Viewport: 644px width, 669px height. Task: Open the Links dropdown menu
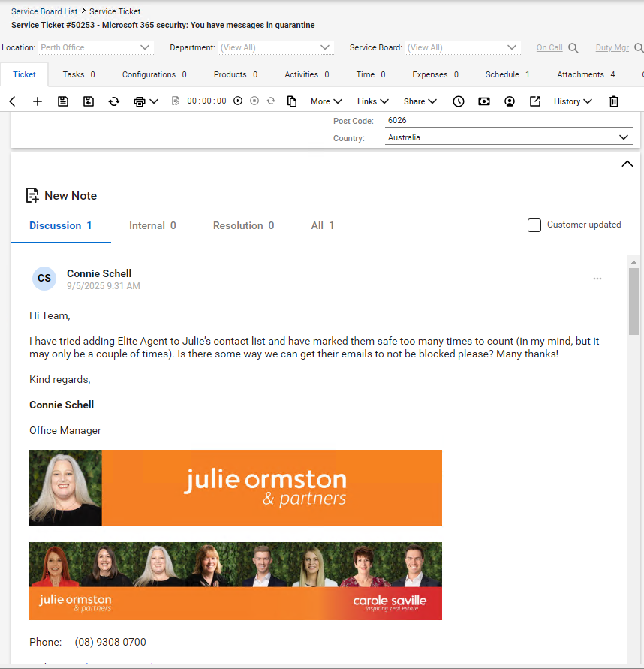373,101
